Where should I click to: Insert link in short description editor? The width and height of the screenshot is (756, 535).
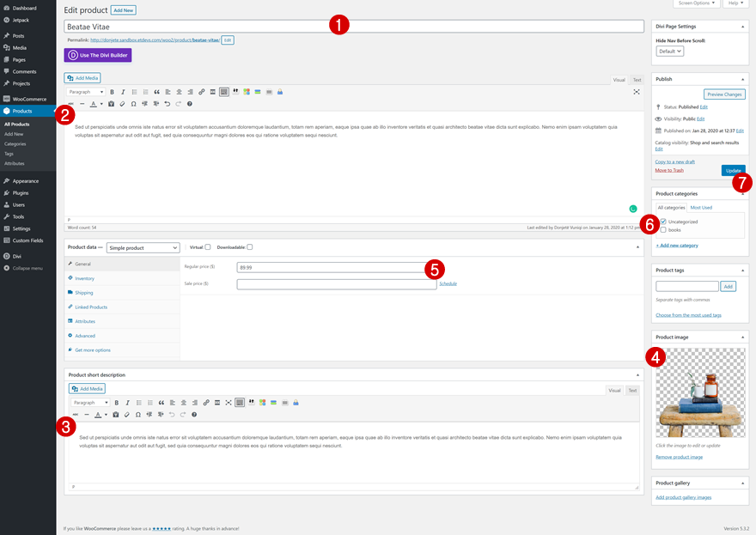[x=206, y=403]
